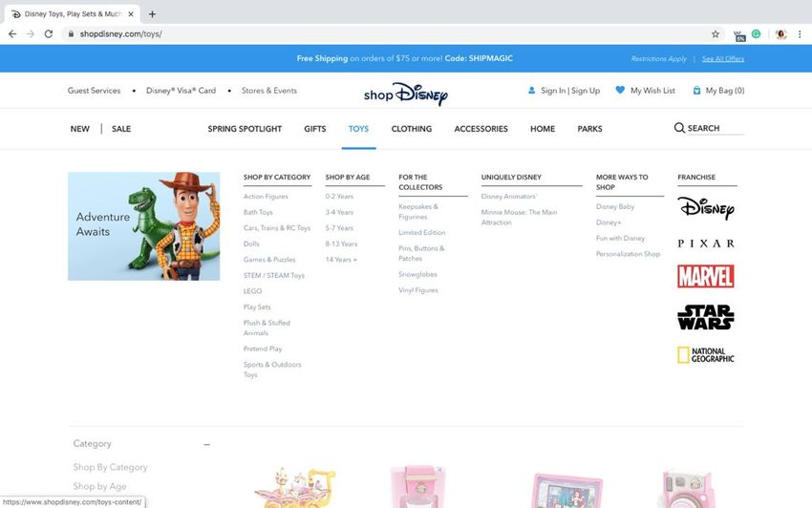Select the 8-13 Years age range

341,243
